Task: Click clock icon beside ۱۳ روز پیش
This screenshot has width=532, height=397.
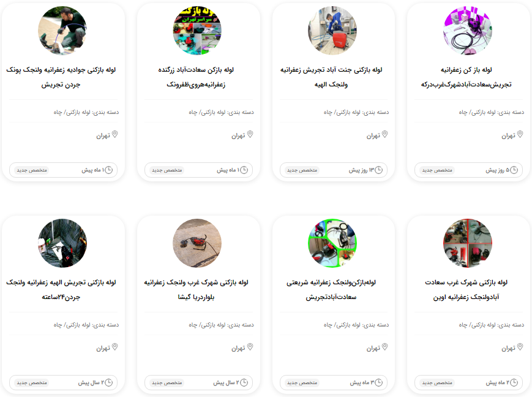Action: point(378,170)
